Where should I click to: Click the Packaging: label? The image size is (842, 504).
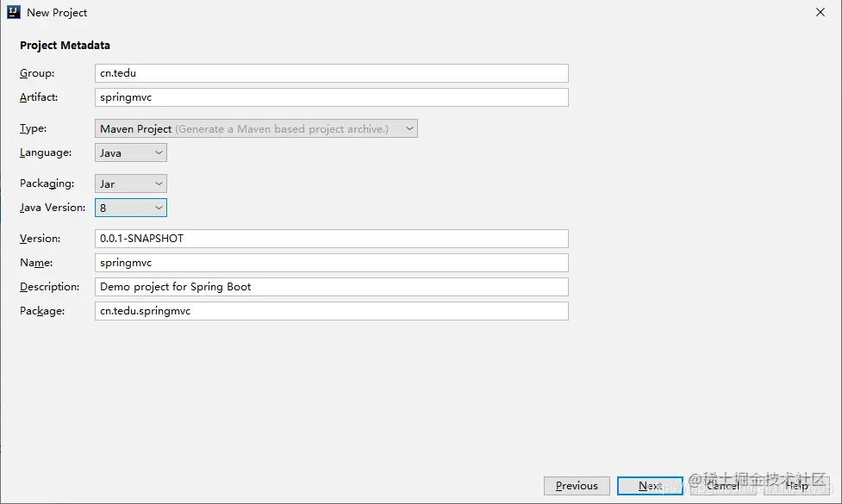coord(47,184)
